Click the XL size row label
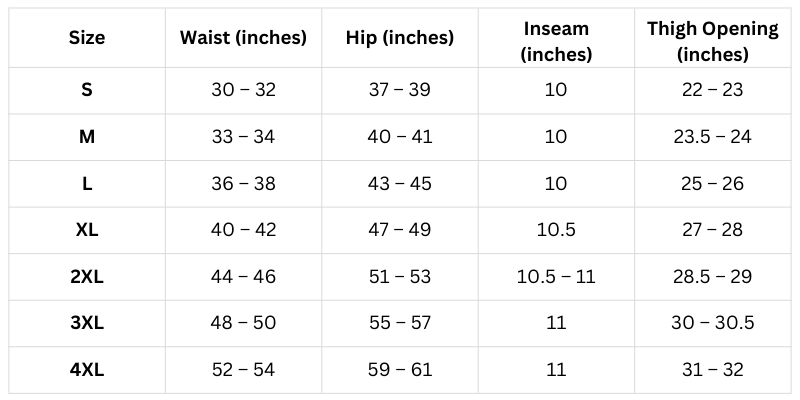The width and height of the screenshot is (800, 400). click(x=87, y=230)
